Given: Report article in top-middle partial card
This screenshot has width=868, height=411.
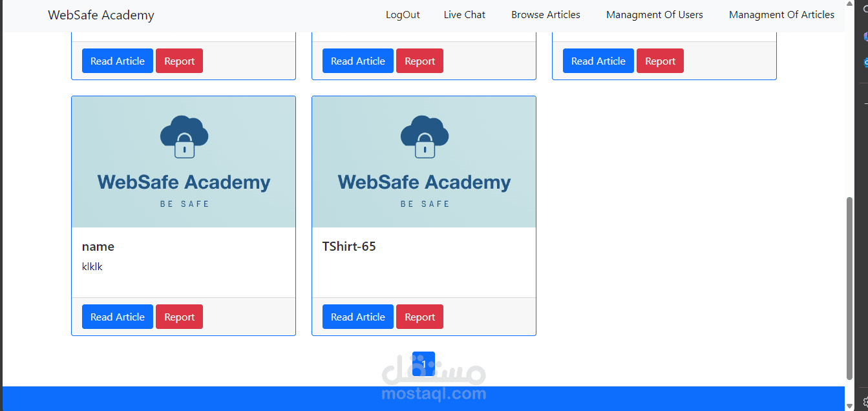Looking at the screenshot, I should 419,61.
